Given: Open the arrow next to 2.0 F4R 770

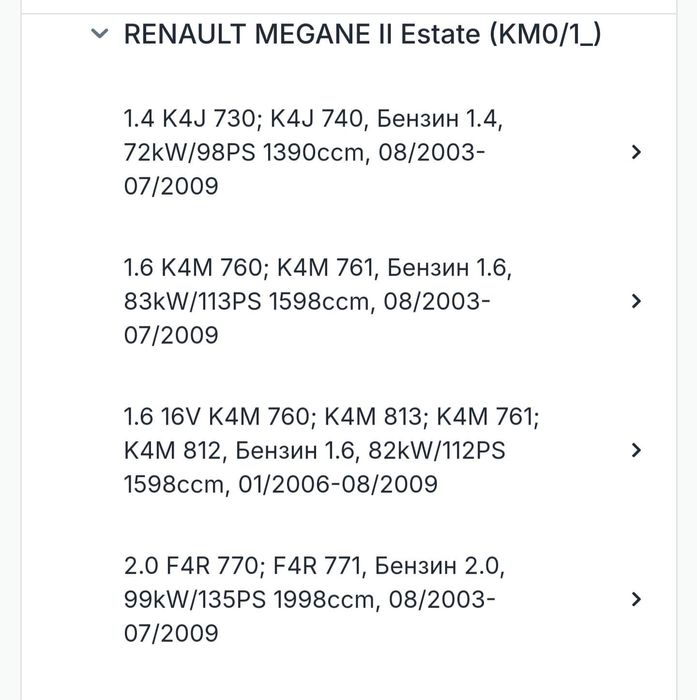Looking at the screenshot, I should coord(636,599).
